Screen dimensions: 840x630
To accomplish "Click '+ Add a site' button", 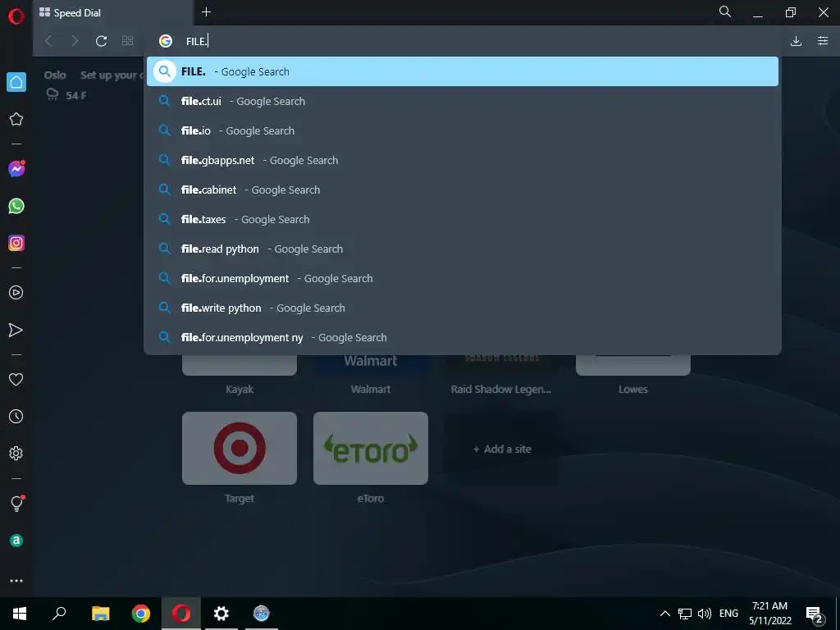I will 502,449.
